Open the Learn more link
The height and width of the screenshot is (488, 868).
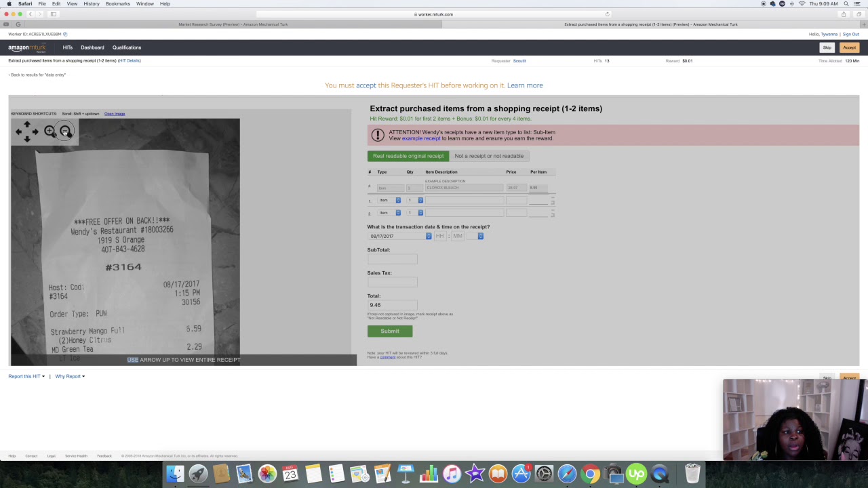tap(525, 85)
